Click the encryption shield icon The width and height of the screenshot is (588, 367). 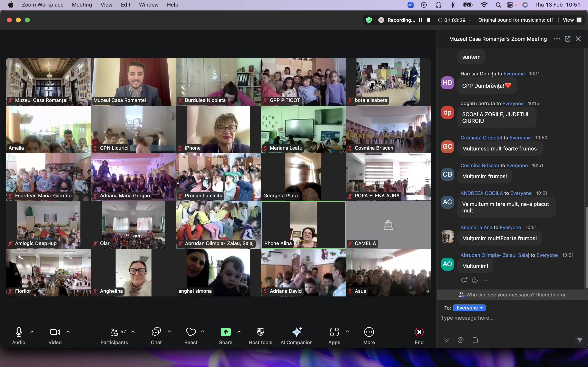point(369,20)
